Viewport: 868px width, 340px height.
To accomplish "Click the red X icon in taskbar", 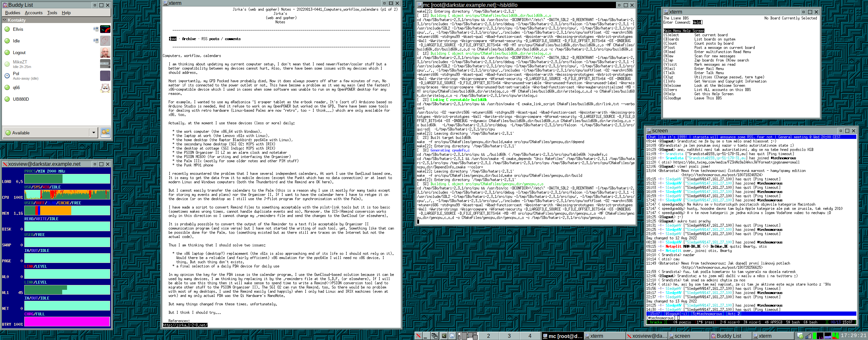I will 418,335.
